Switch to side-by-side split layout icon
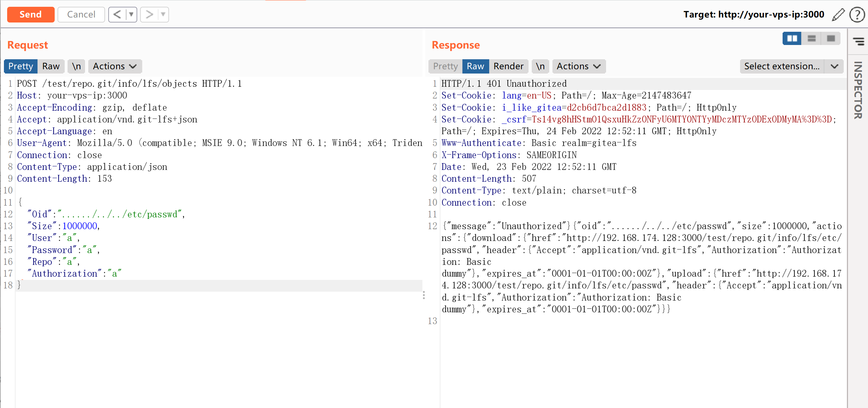 tap(792, 38)
